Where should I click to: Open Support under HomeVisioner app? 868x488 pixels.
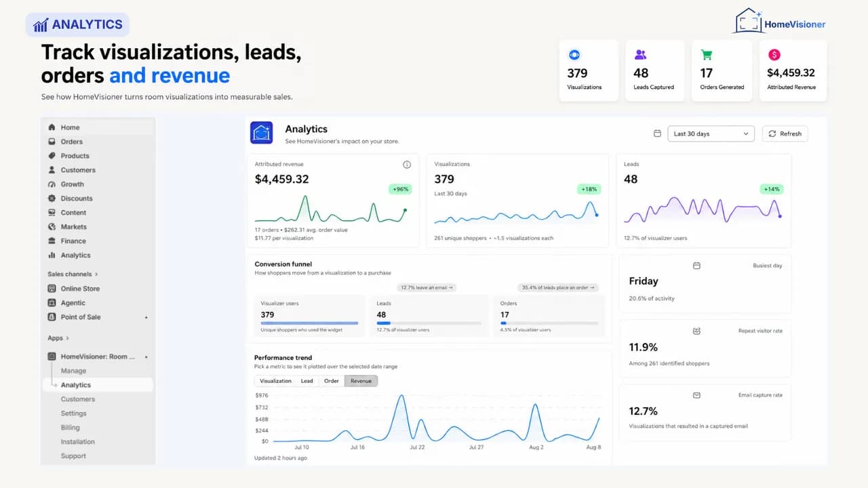[73, 456]
